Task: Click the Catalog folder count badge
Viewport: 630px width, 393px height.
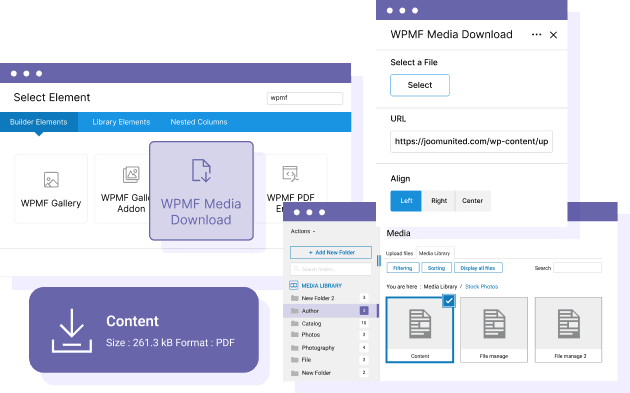Action: point(364,323)
